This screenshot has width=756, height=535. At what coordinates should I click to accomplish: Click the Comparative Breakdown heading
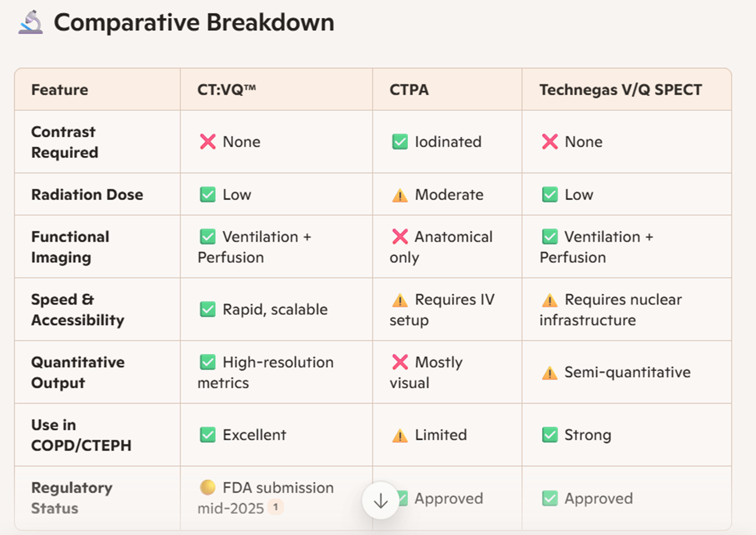point(194,23)
